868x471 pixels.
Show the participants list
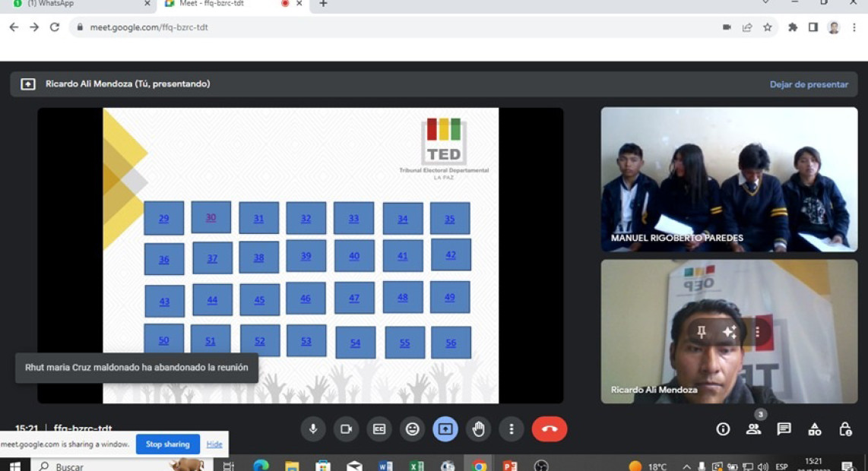tap(752, 428)
